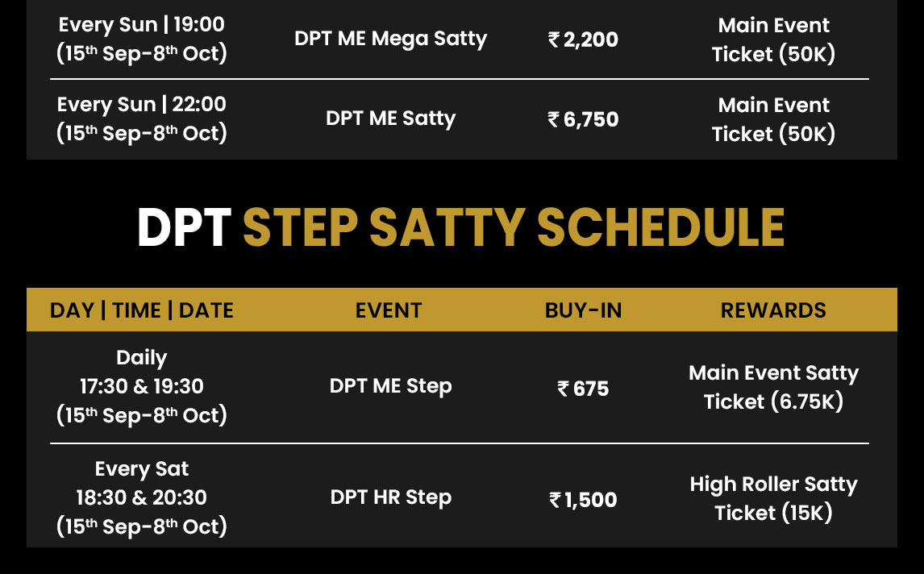The height and width of the screenshot is (574, 924).
Task: Select the DPT HR Step event
Action: [391, 497]
